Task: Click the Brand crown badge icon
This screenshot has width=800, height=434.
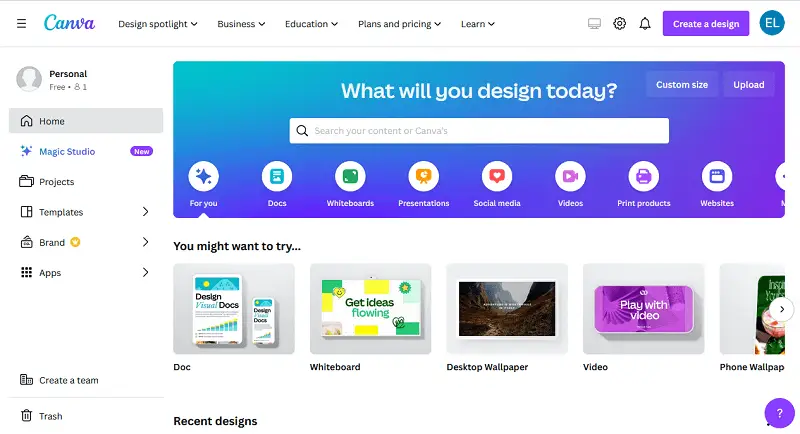Action: click(x=75, y=242)
